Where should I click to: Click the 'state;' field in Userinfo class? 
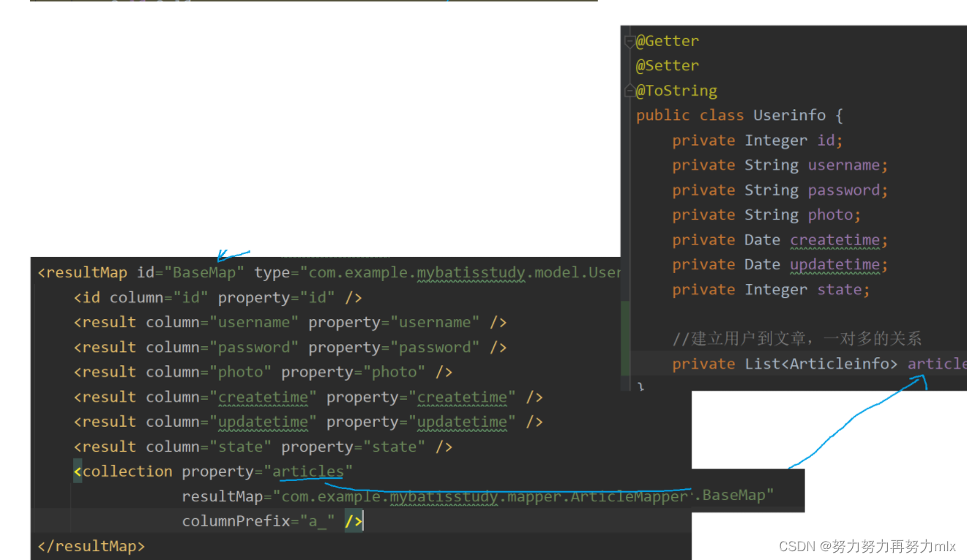[x=843, y=289]
